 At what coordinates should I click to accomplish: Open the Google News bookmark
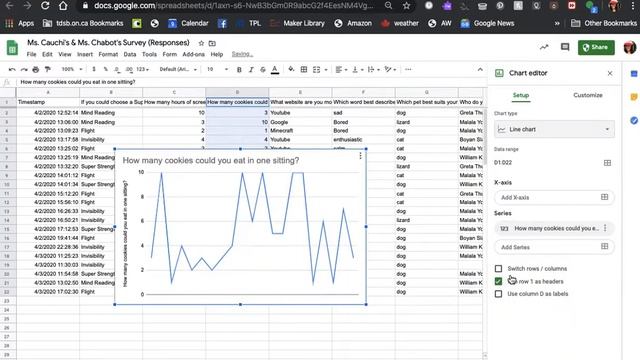click(x=487, y=23)
